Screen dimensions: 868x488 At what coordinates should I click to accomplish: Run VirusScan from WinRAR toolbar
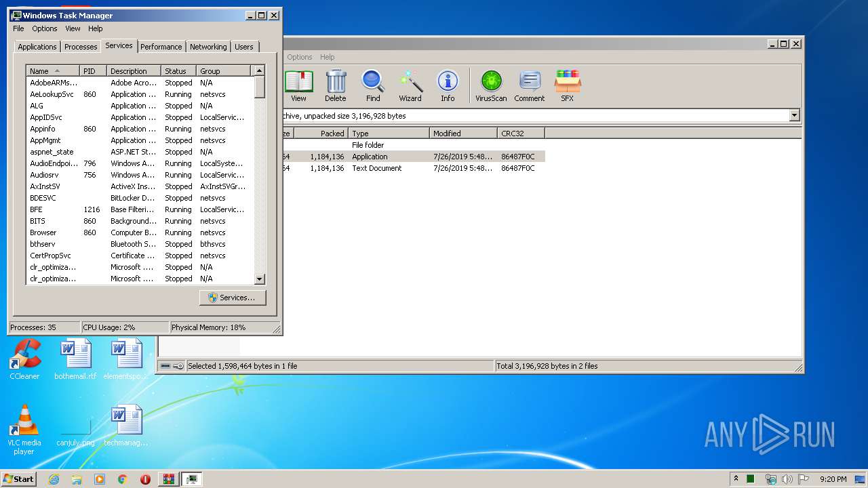[491, 86]
